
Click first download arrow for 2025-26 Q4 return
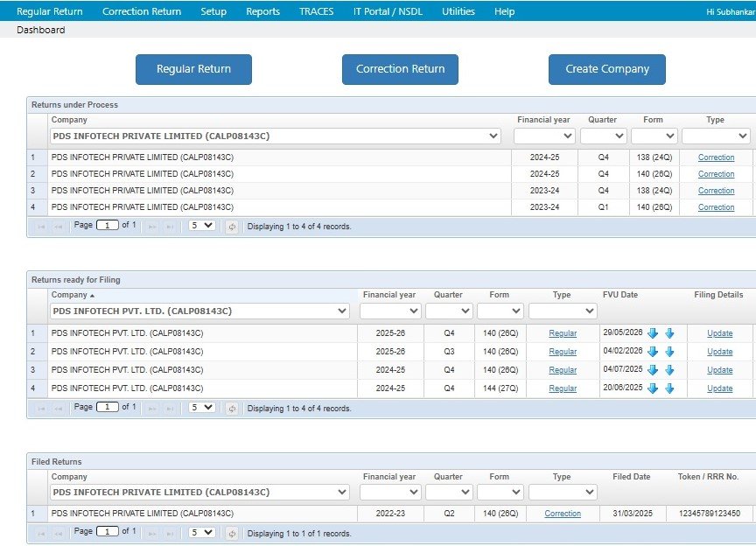tap(653, 333)
